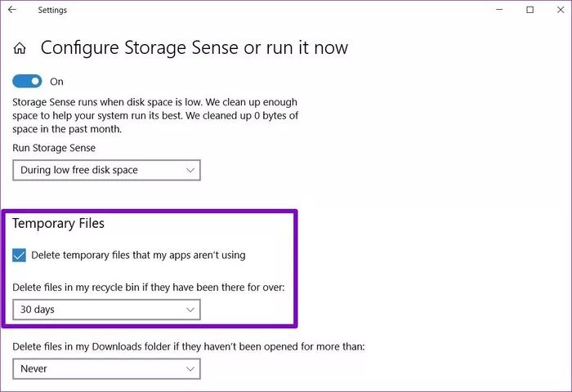Expand the Downloads folder 'Never' dropdown
Viewport: 572px width, 392px height.
coord(106,368)
